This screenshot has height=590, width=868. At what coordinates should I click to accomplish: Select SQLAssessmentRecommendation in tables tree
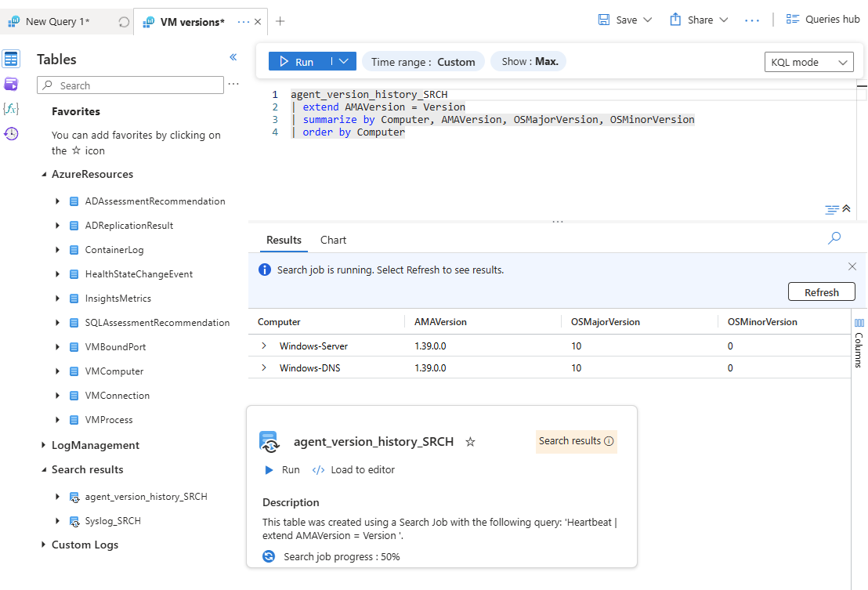click(157, 323)
